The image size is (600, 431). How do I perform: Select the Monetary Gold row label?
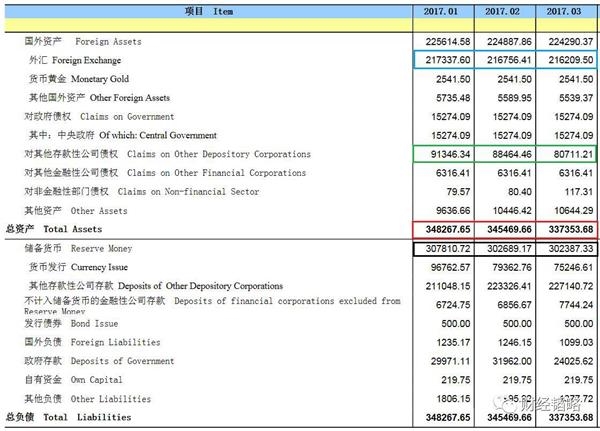tap(76, 80)
